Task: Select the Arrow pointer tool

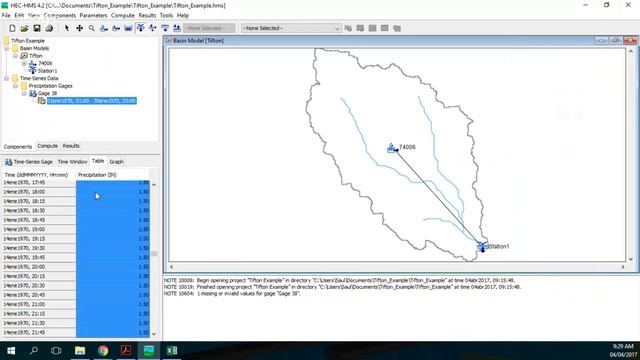Action: tap(67, 28)
